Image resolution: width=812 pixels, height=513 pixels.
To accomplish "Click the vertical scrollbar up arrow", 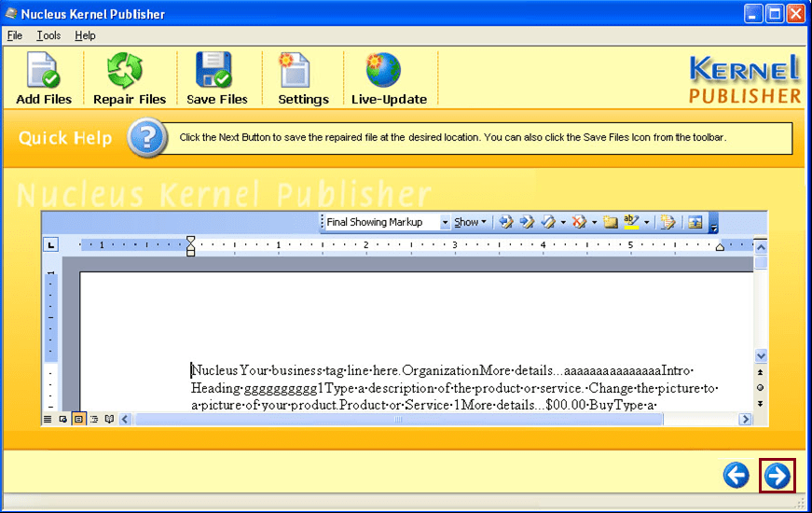I will pyautogui.click(x=761, y=248).
